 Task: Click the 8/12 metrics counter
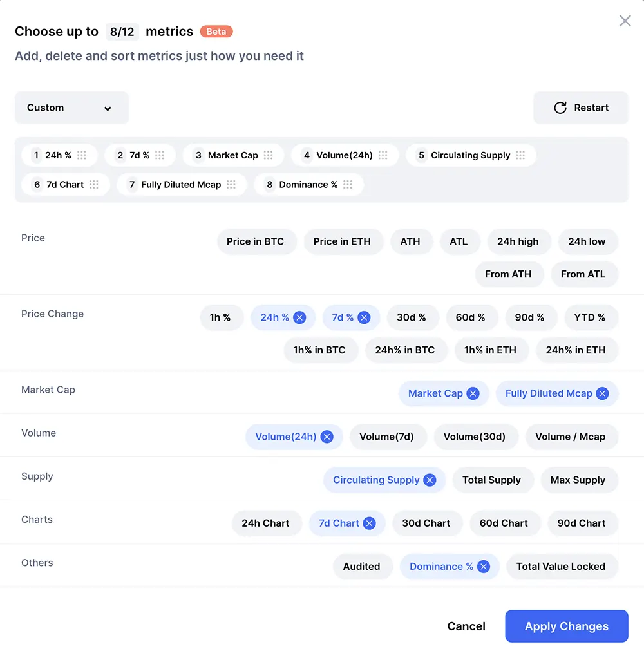tap(122, 32)
